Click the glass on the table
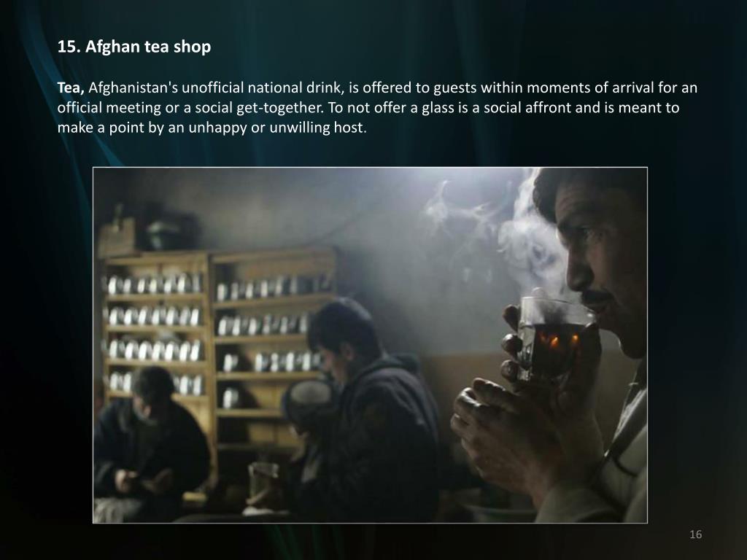The width and height of the screenshot is (747, 560). coord(263,481)
